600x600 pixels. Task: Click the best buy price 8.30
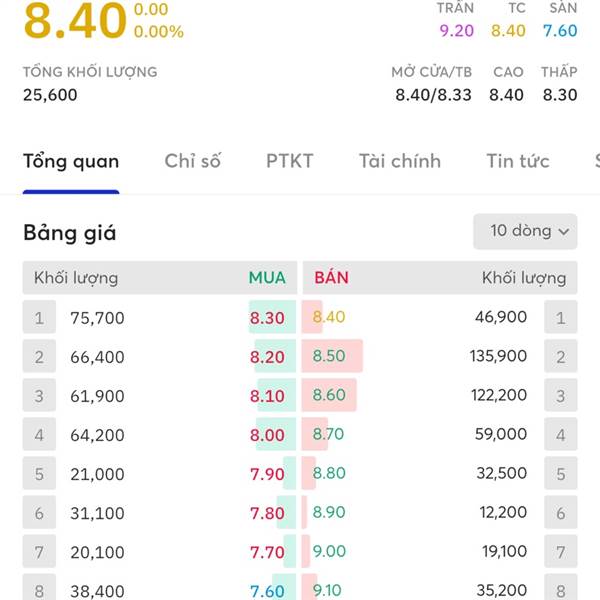click(x=268, y=318)
